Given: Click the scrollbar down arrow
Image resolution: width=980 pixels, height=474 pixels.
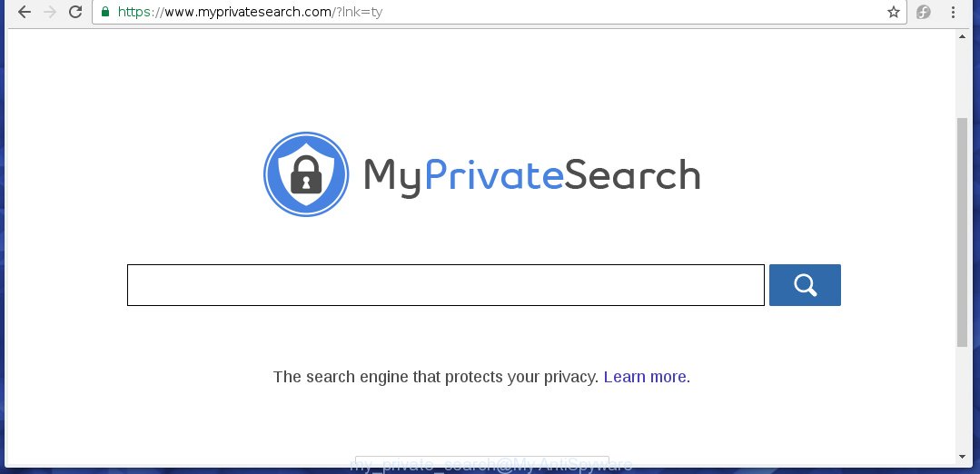Looking at the screenshot, I should (x=963, y=457).
